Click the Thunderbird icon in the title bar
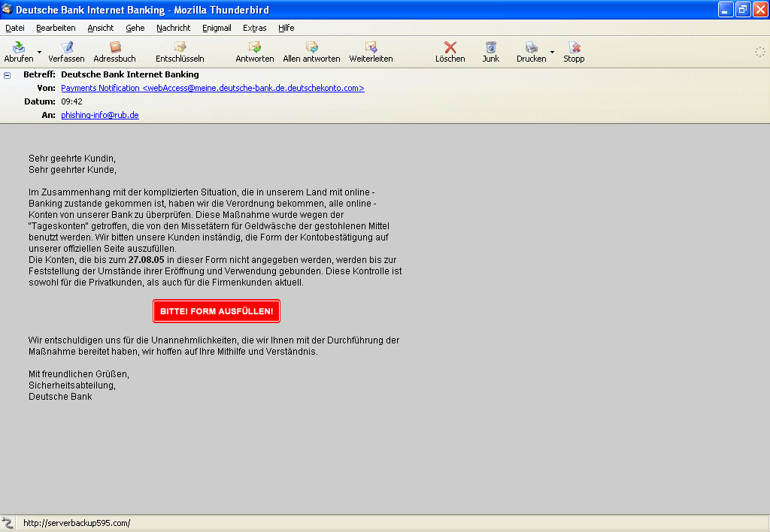This screenshot has width=770, height=532. (7, 9)
